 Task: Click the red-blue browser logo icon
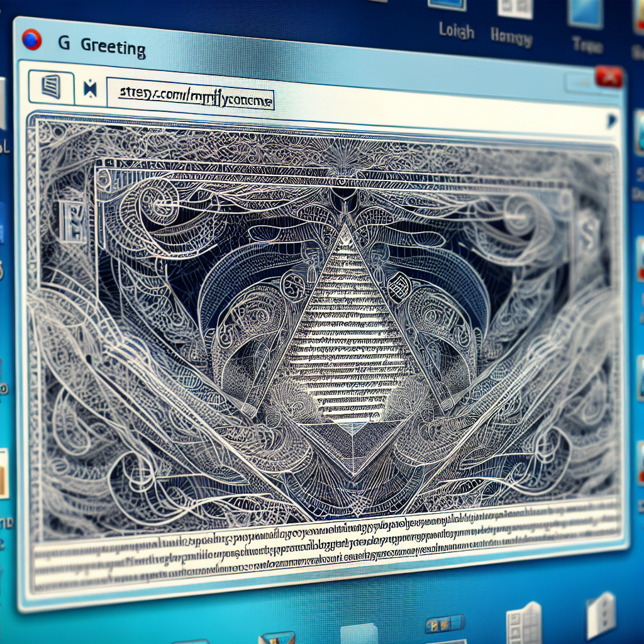click(x=31, y=40)
